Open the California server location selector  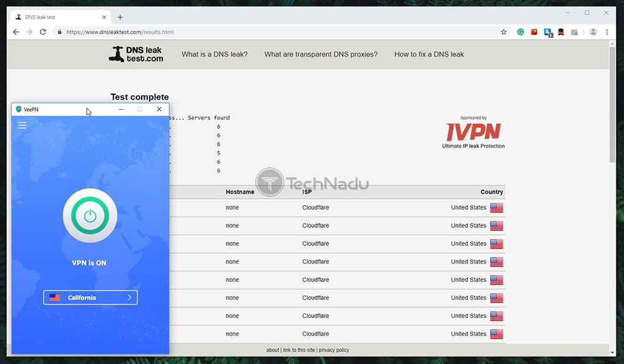click(x=90, y=298)
